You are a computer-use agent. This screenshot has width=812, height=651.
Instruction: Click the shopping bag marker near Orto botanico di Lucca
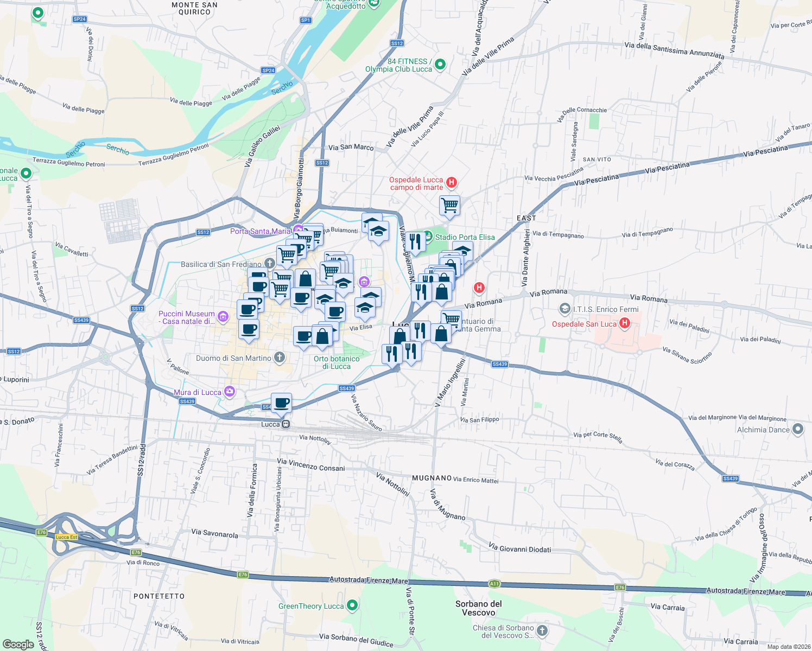point(322,336)
